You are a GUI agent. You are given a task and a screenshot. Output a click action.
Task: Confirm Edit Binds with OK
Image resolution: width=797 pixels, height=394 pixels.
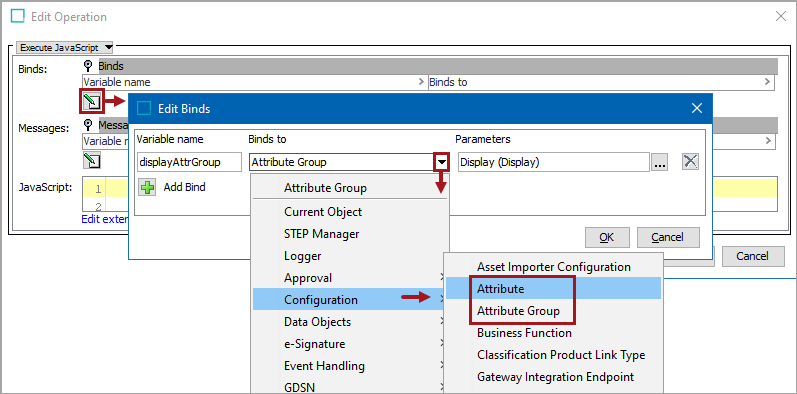607,237
